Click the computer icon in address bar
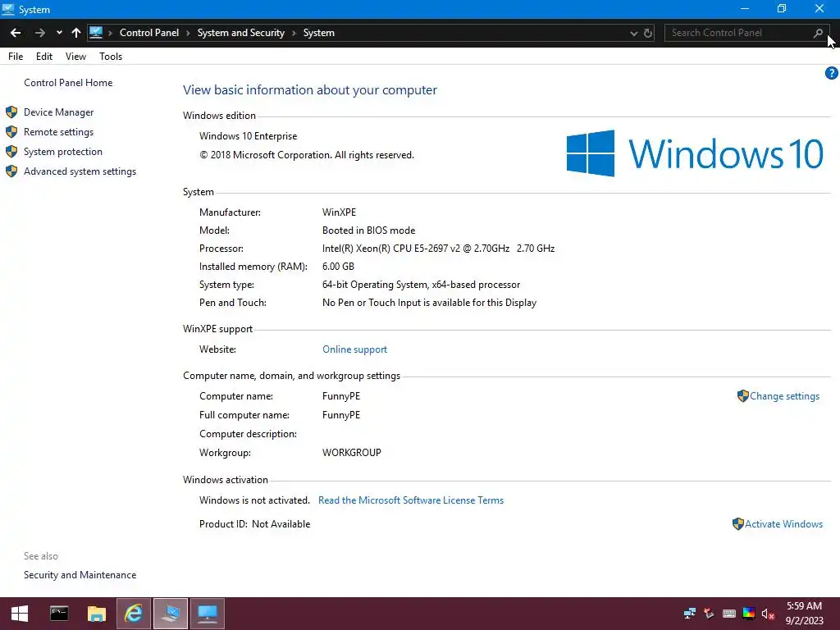This screenshot has width=840, height=630. [96, 33]
